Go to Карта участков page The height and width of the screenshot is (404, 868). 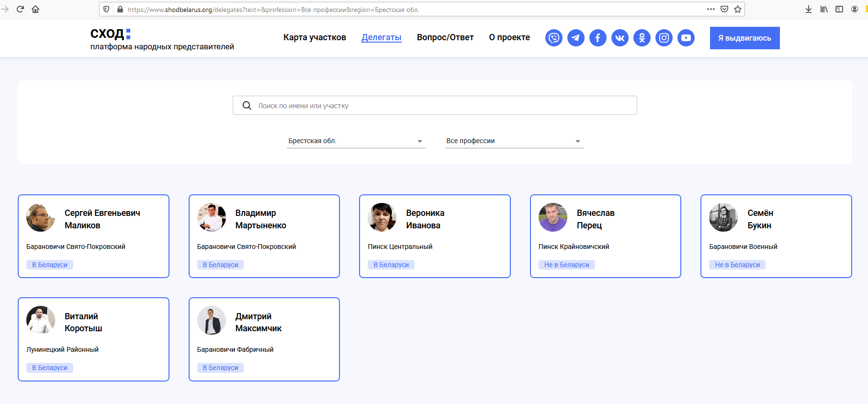[x=315, y=37]
